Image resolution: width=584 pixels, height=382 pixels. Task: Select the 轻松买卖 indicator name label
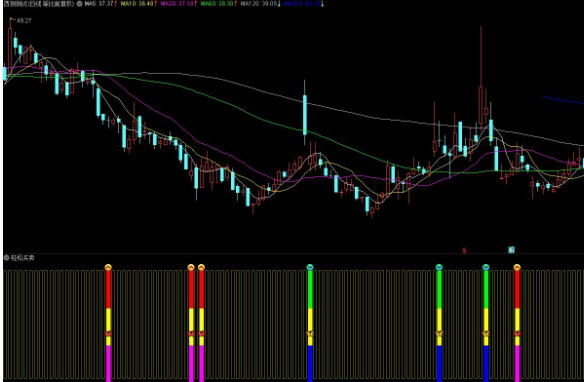22,258
